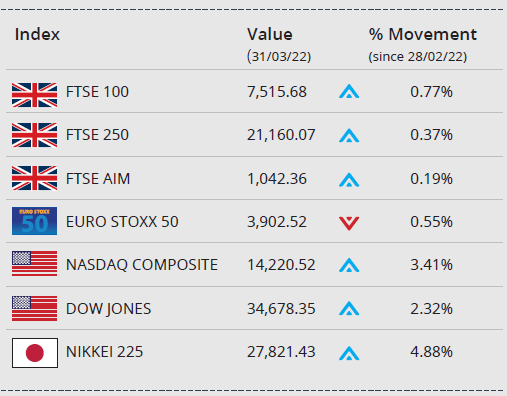Select the Value column header
This screenshot has width=507, height=396.
[270, 34]
